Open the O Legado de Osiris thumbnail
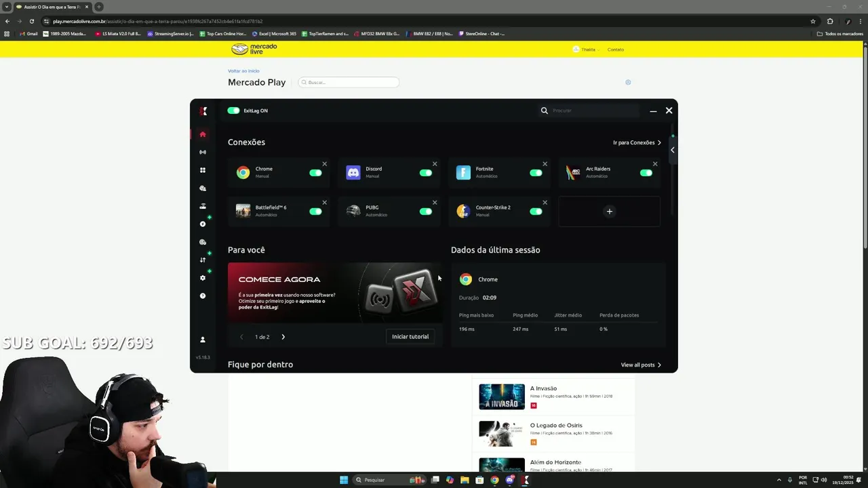This screenshot has height=488, width=868. (x=502, y=434)
